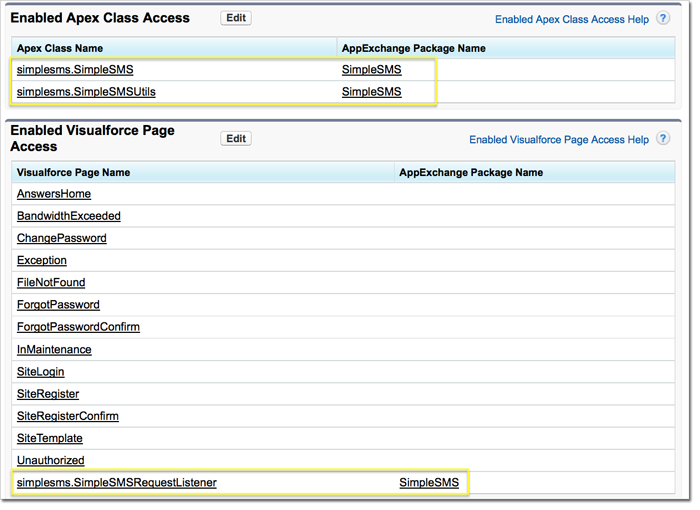Open SimpleSMS package in SimpleSMSRequestListener row

click(x=429, y=483)
